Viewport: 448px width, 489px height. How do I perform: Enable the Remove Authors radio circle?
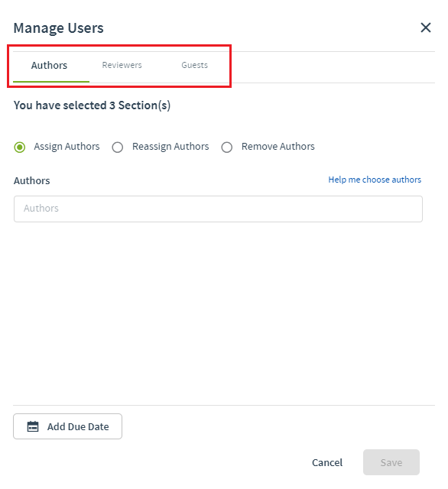226,147
